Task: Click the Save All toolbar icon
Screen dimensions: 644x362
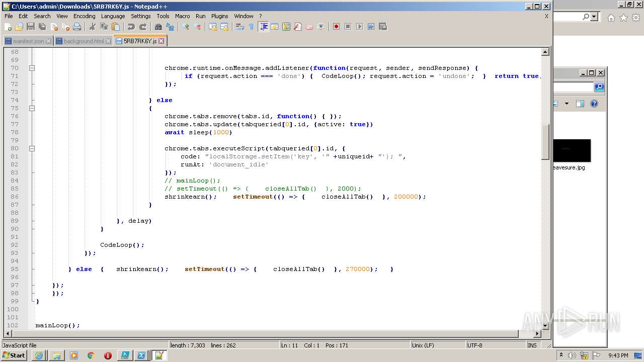Action: click(x=42, y=27)
